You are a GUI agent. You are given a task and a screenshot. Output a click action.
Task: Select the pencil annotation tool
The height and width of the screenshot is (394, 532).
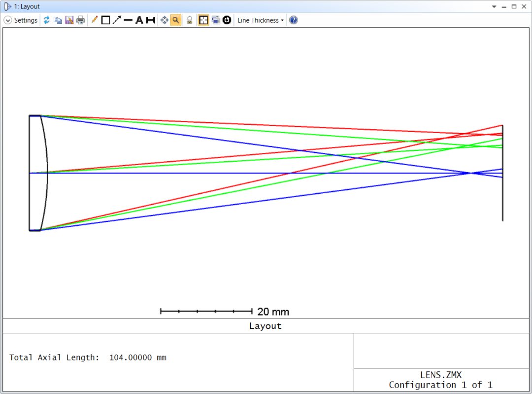tap(94, 20)
